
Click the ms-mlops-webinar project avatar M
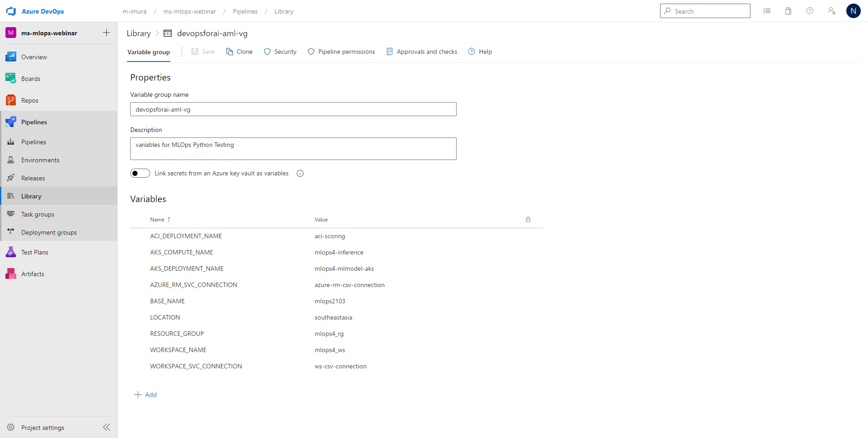pos(11,33)
